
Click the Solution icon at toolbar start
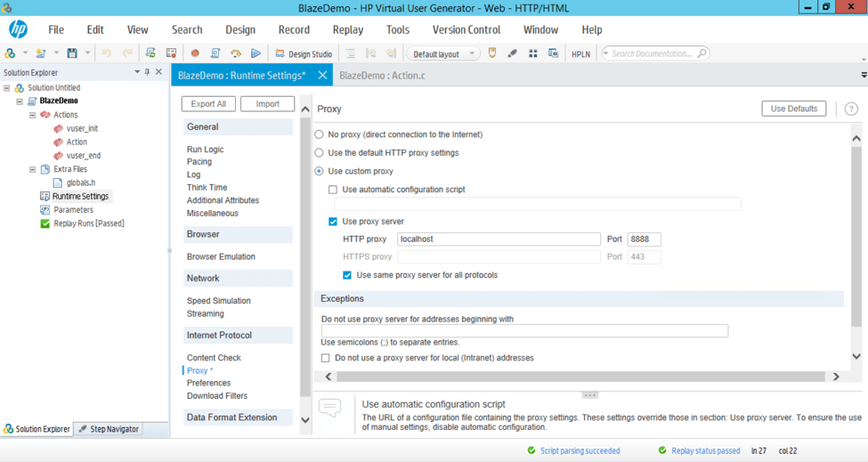tap(10, 53)
